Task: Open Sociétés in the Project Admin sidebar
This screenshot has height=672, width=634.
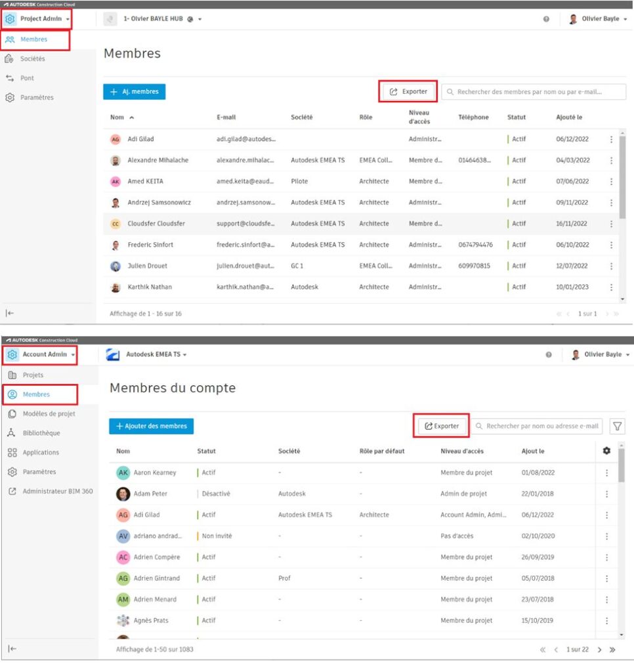Action: tap(32, 59)
